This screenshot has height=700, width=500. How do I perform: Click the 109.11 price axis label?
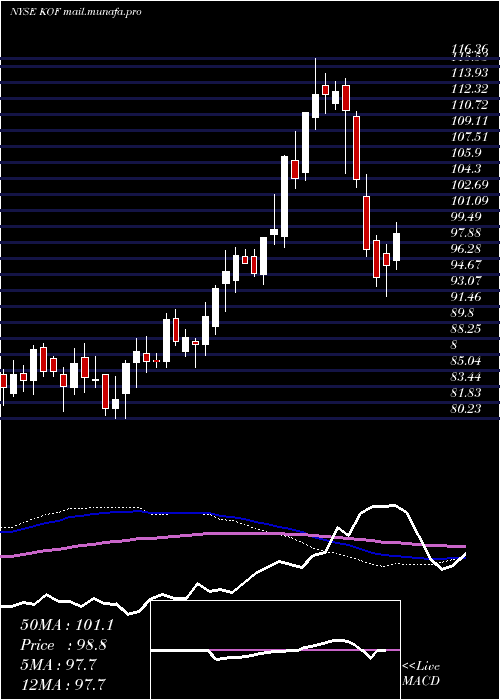tap(470, 121)
